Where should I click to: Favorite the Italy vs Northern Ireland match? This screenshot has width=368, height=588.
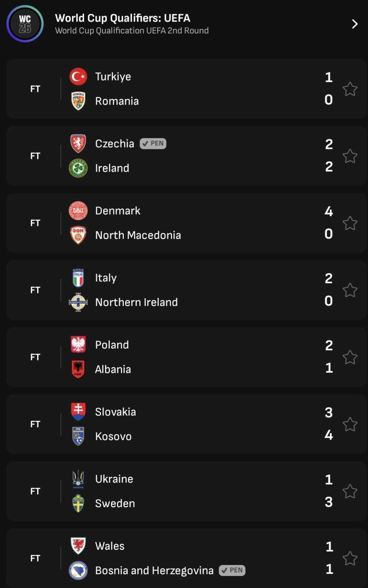(350, 290)
